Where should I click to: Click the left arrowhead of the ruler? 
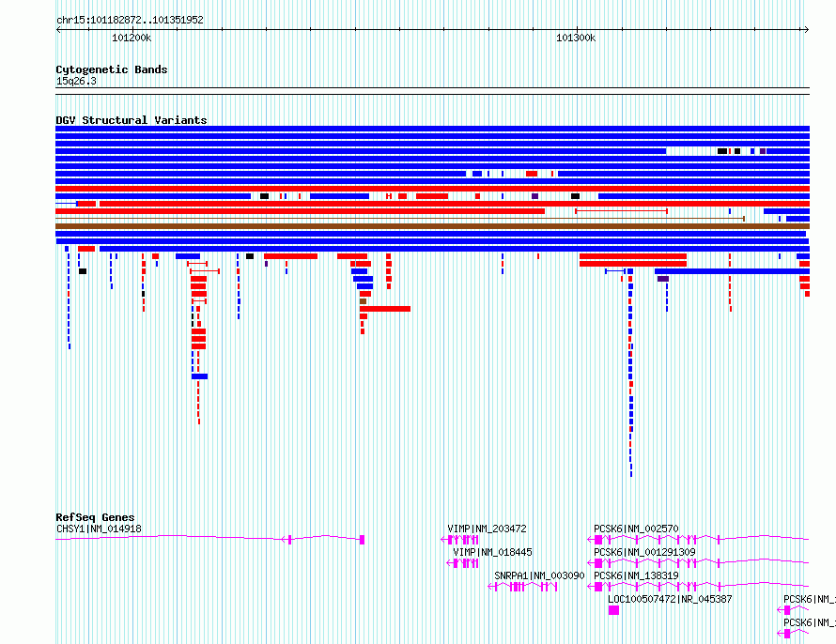click(58, 30)
